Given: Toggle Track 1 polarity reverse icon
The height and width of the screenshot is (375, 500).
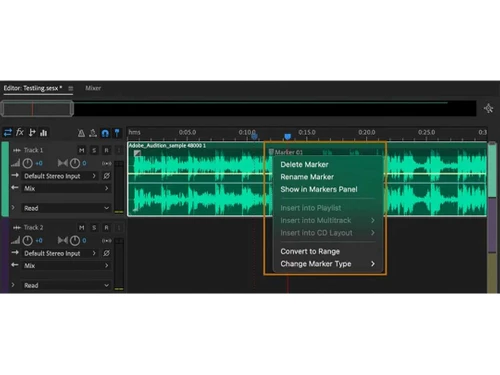Looking at the screenshot, I should [106, 176].
